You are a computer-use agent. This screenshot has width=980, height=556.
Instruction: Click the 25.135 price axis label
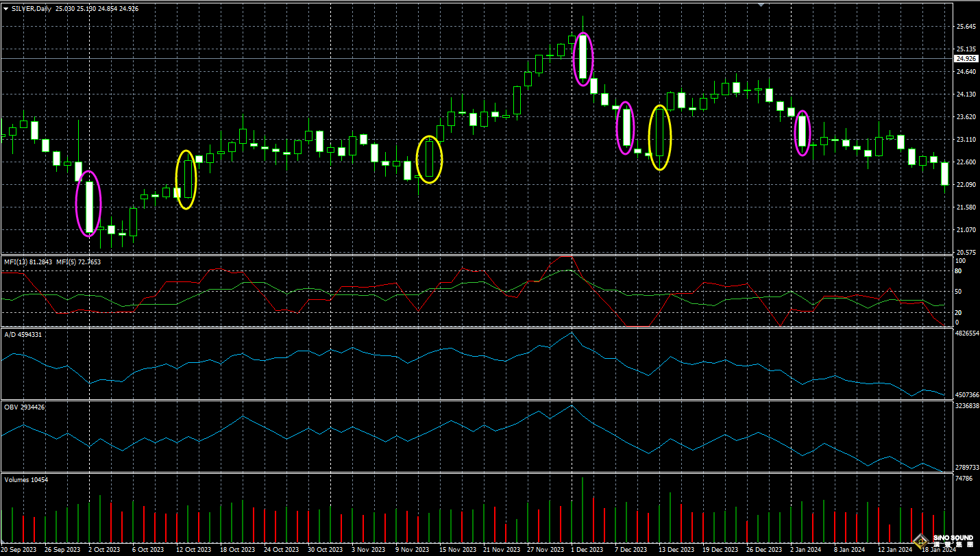click(x=965, y=49)
